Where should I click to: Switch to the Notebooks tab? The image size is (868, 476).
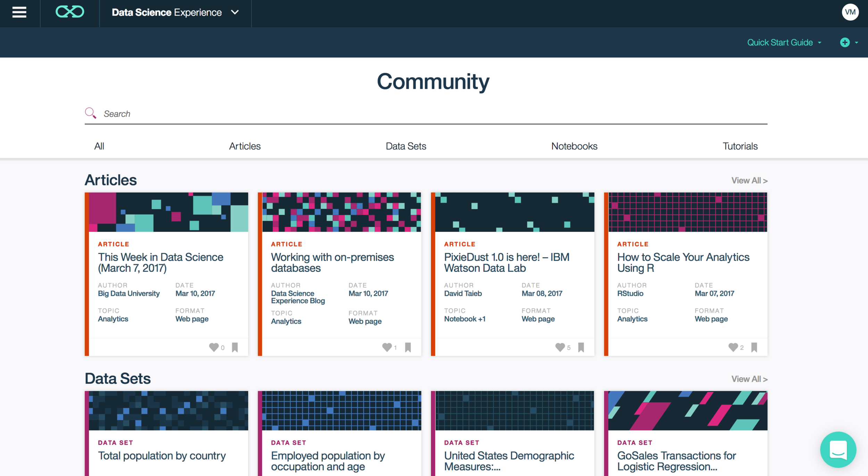click(574, 146)
